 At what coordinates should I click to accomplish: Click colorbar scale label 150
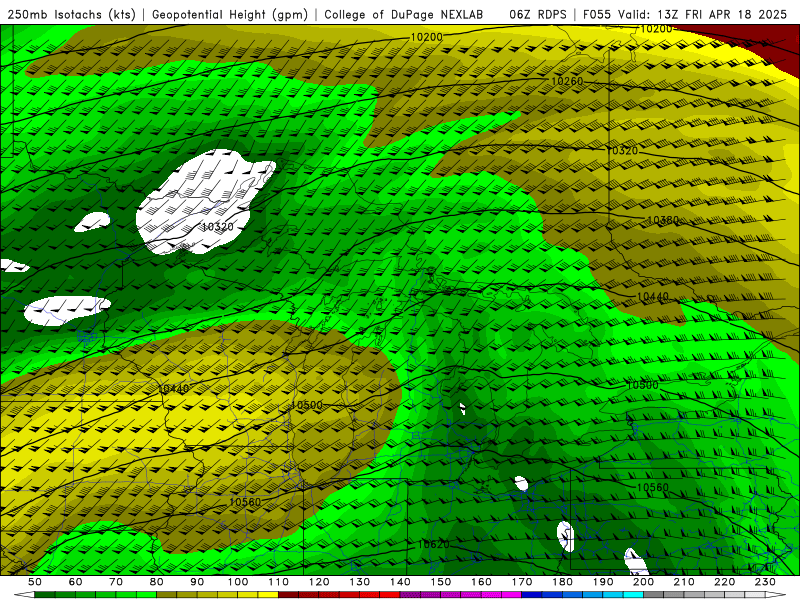[x=441, y=582]
